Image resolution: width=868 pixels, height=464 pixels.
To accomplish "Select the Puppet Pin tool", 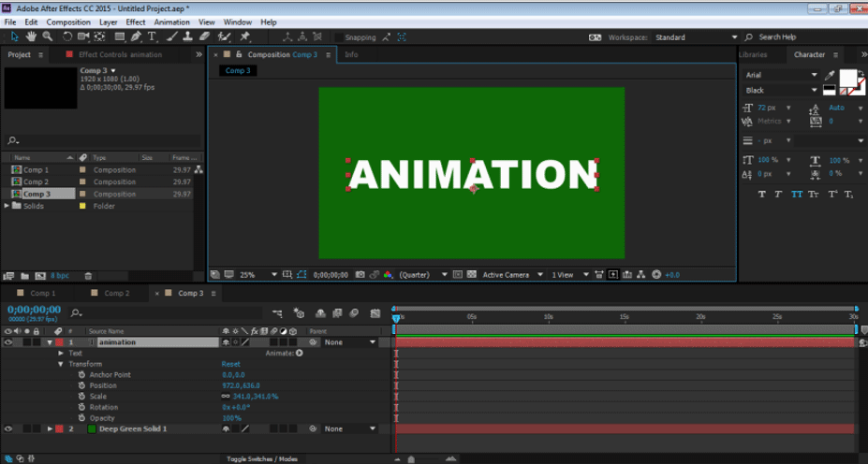I will (244, 36).
